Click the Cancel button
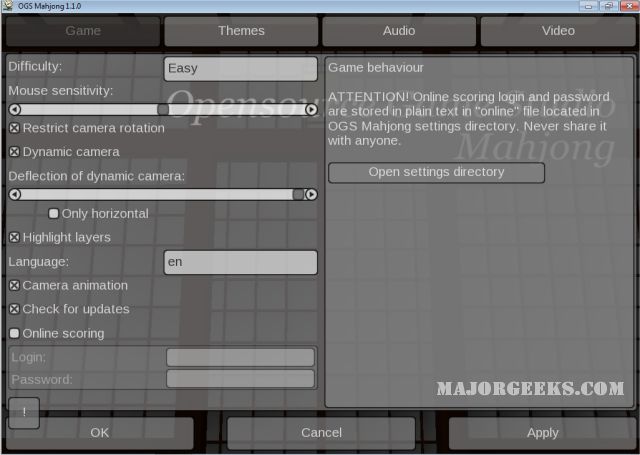Screen dimensions: 640x455 pos(321,433)
